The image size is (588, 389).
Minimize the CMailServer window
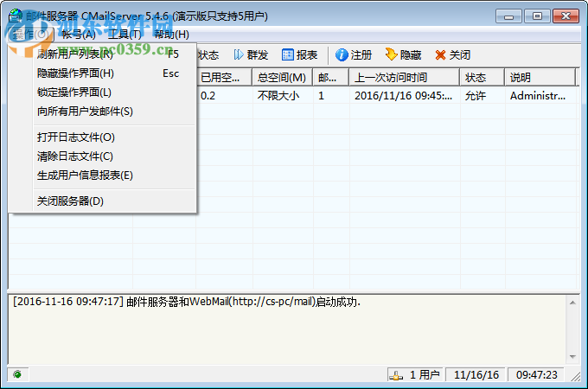(x=508, y=16)
